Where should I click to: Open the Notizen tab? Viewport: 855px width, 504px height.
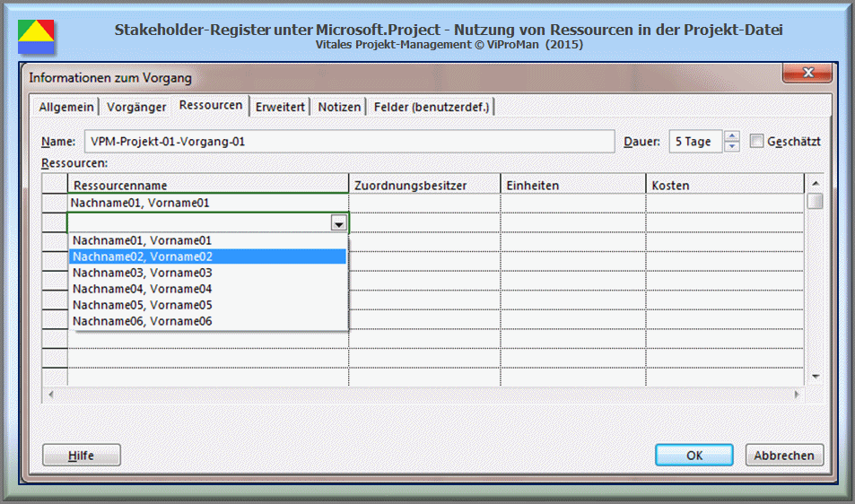point(339,107)
